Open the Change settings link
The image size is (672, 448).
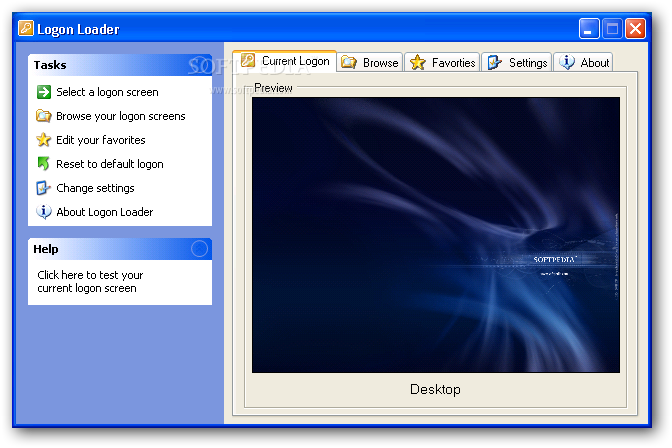(x=95, y=188)
